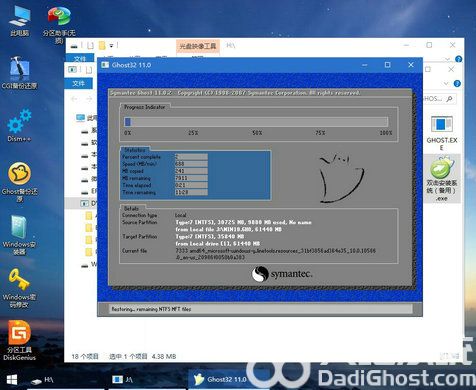Click the Ghost32 11.0 title bar icon
This screenshot has width=476, height=390.
click(105, 65)
